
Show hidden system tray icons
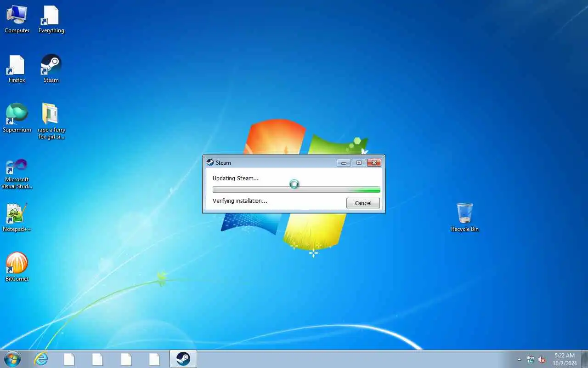click(x=520, y=360)
